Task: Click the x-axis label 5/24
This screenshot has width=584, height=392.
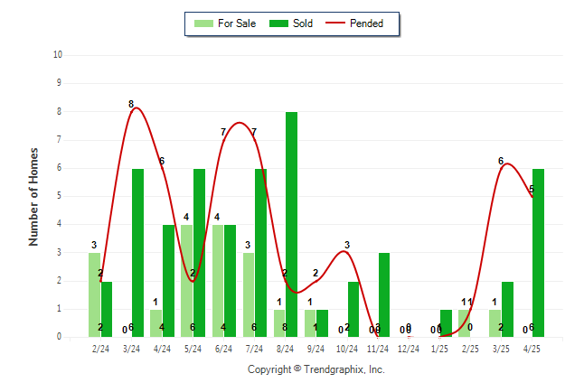Action: [193, 349]
